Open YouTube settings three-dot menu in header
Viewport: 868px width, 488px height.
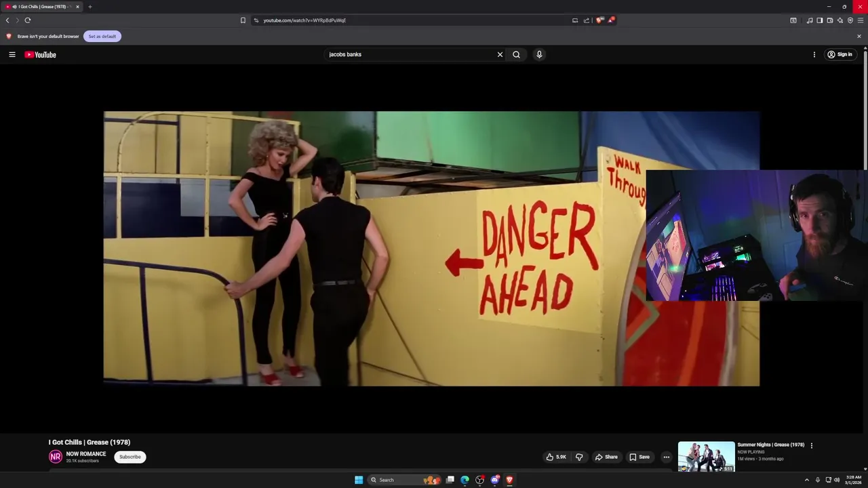814,54
